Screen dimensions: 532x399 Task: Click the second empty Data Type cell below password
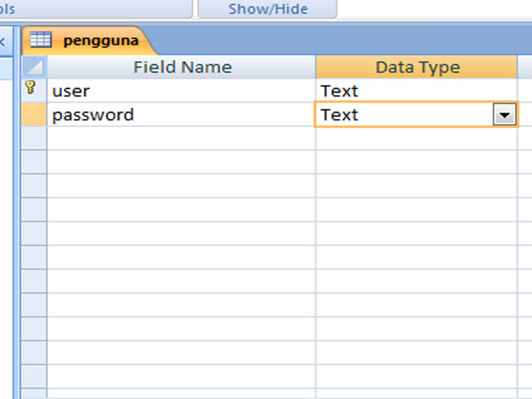[x=416, y=162]
